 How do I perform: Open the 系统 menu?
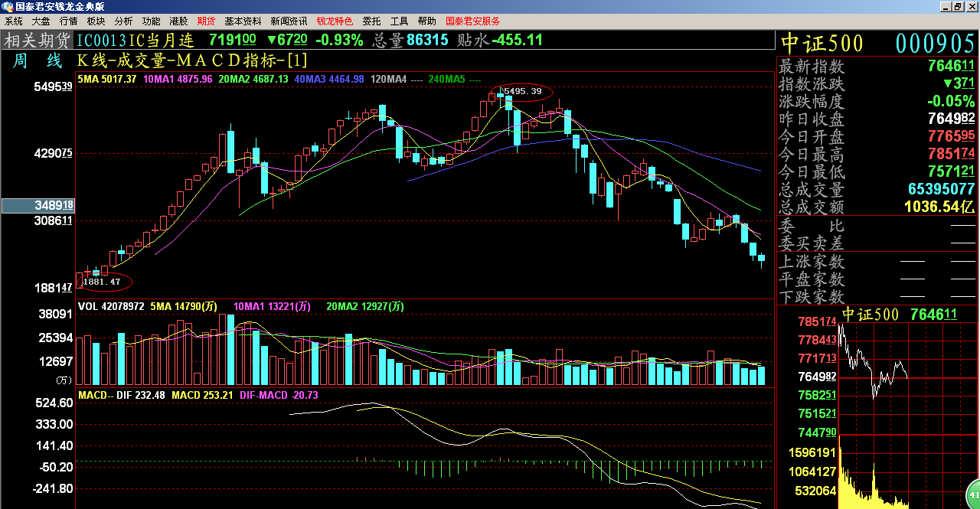click(x=14, y=21)
